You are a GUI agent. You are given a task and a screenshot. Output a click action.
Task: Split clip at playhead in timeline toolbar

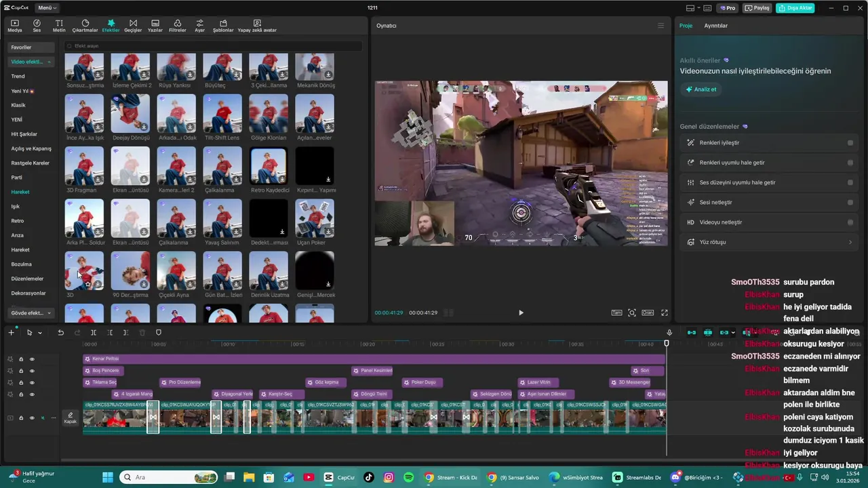(x=93, y=333)
